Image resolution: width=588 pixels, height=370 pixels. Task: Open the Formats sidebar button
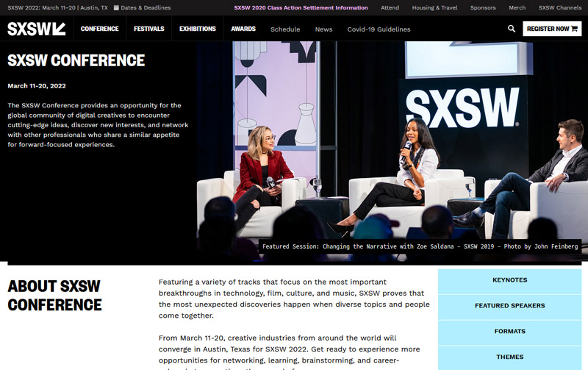tap(509, 331)
